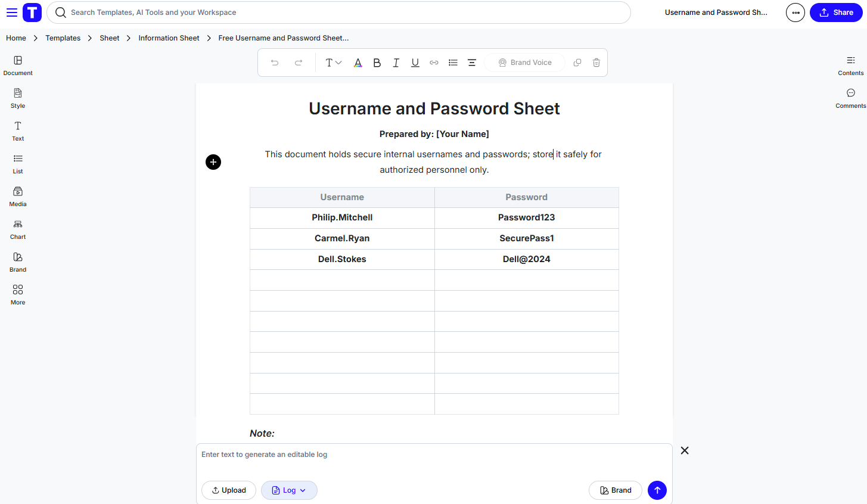Open the text style dropdown

[332, 62]
